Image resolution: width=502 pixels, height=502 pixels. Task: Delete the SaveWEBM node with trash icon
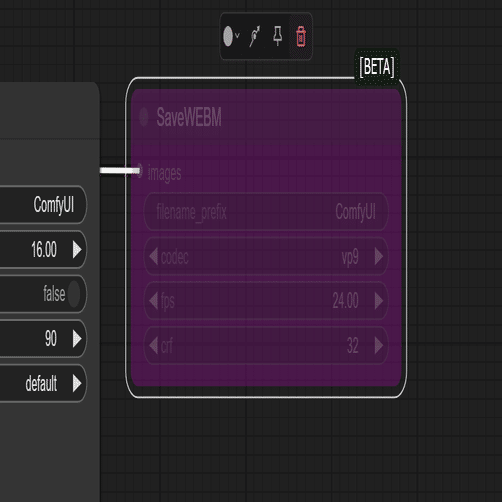(x=301, y=36)
